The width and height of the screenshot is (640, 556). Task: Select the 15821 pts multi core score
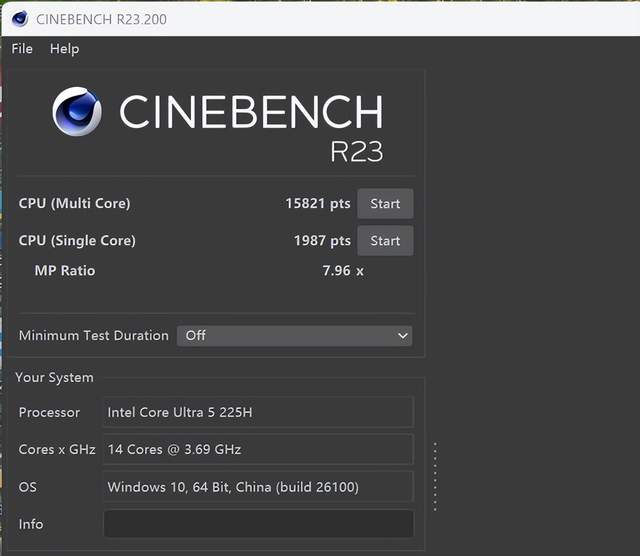(x=318, y=203)
